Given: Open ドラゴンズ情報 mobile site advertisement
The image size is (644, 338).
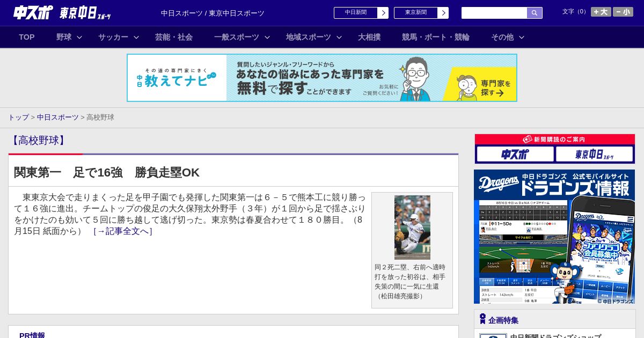Looking at the screenshot, I should click(x=554, y=237).
